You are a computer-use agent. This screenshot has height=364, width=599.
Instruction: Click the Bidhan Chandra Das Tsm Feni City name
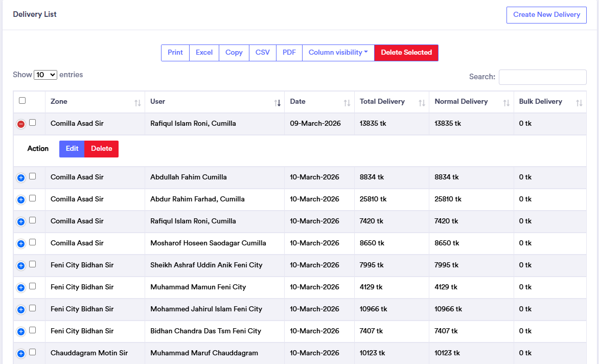[x=205, y=331]
